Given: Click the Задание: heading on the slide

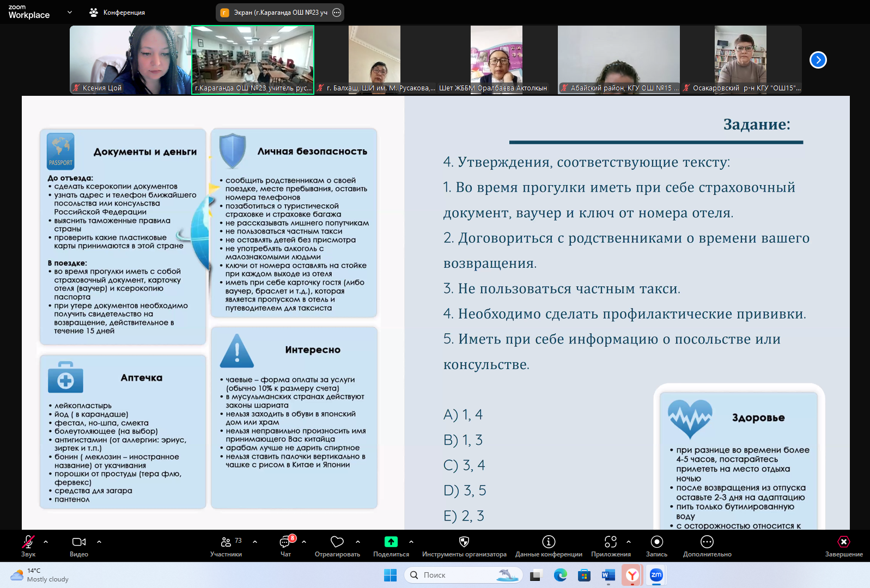Looking at the screenshot, I should coord(757,125).
